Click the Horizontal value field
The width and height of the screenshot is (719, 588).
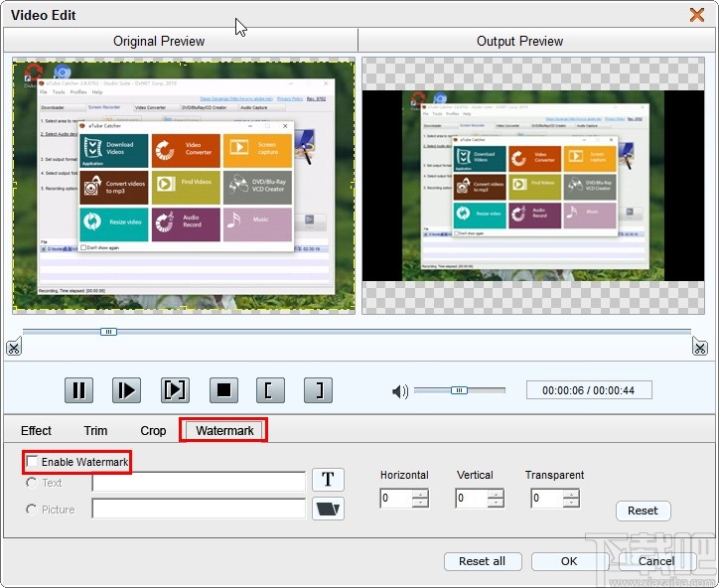click(x=396, y=498)
